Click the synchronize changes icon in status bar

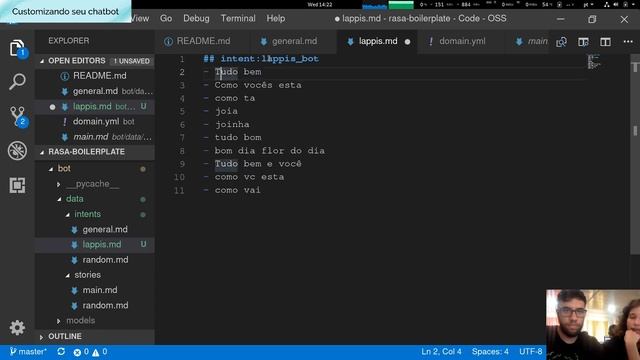61,351
